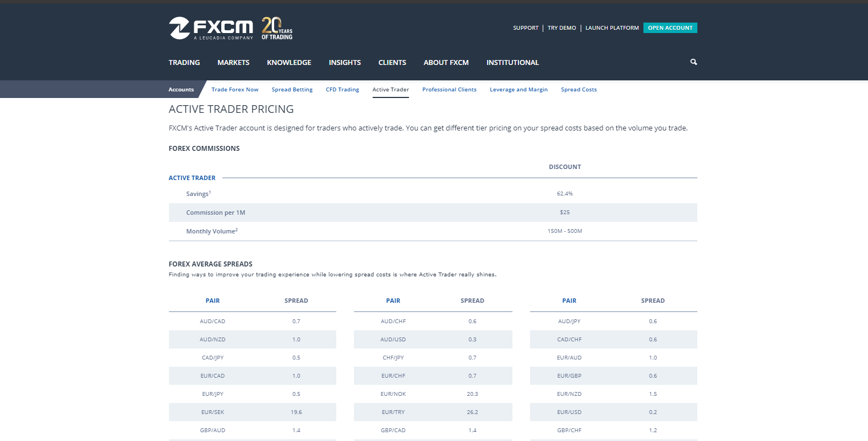Click the FXCM logo
This screenshot has height=441, width=868.
(211, 28)
